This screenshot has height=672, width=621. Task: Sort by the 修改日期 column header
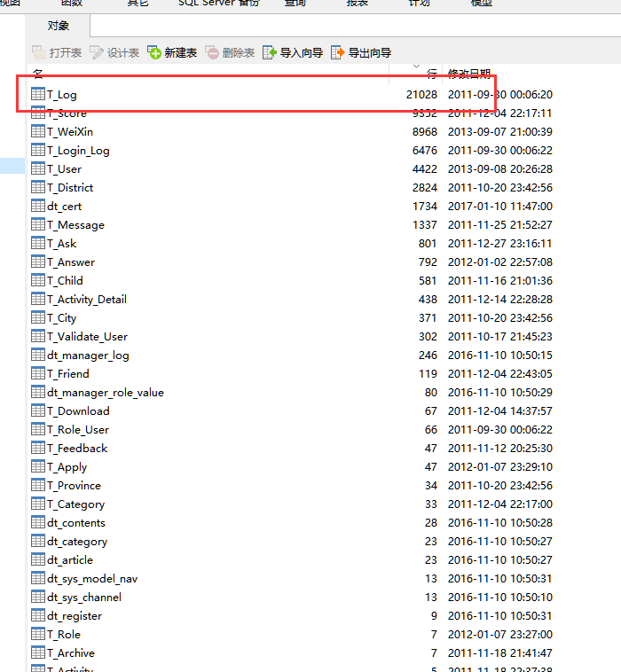pyautogui.click(x=469, y=73)
